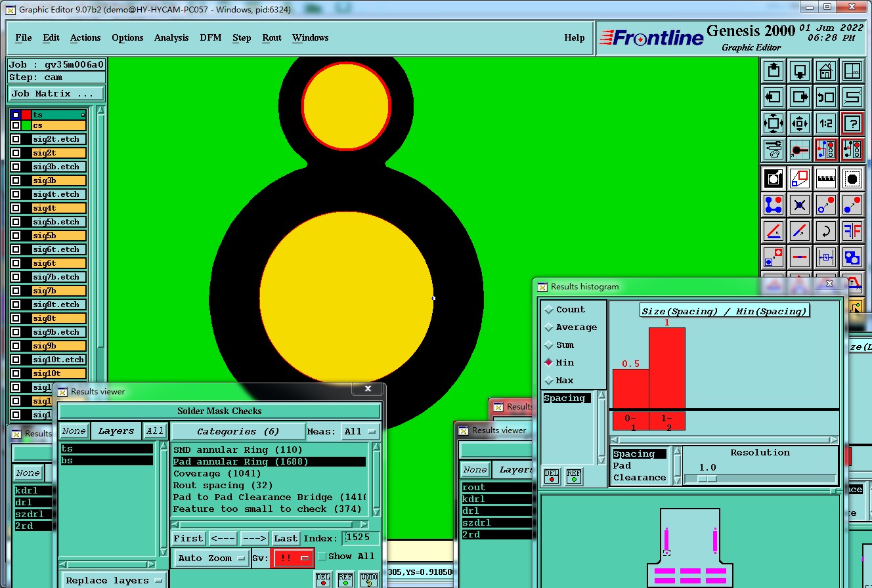This screenshot has height=588, width=872.
Task: Open the Help menu
Action: click(575, 38)
